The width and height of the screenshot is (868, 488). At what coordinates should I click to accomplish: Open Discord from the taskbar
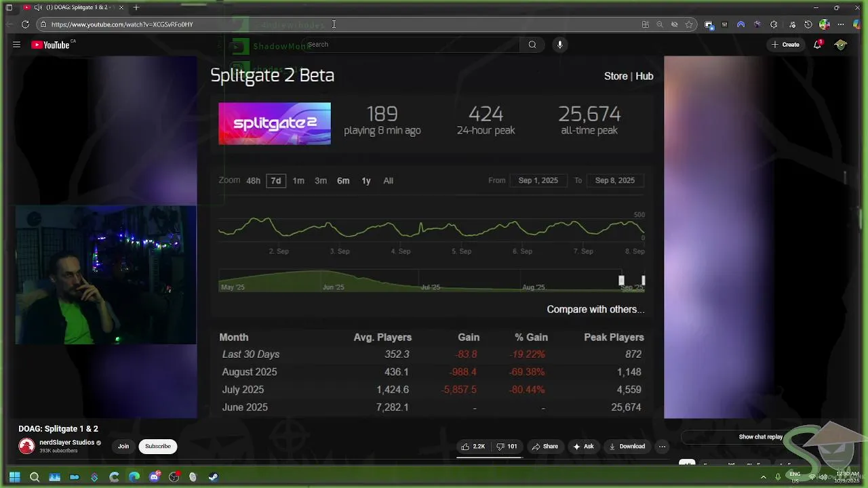click(154, 477)
